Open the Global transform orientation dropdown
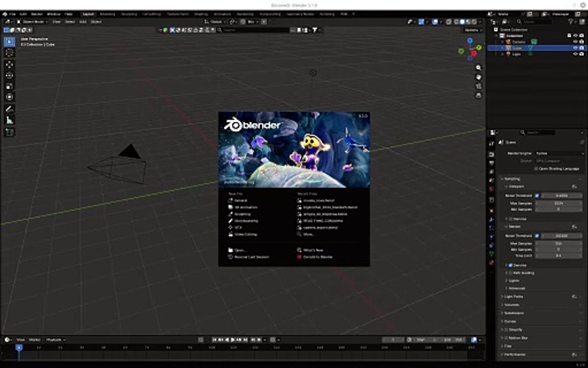 tap(215, 22)
